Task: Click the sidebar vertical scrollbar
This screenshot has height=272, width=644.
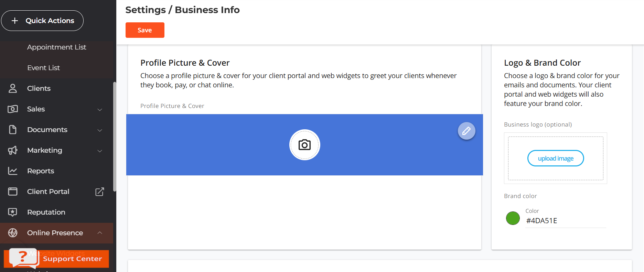Action: (115, 137)
